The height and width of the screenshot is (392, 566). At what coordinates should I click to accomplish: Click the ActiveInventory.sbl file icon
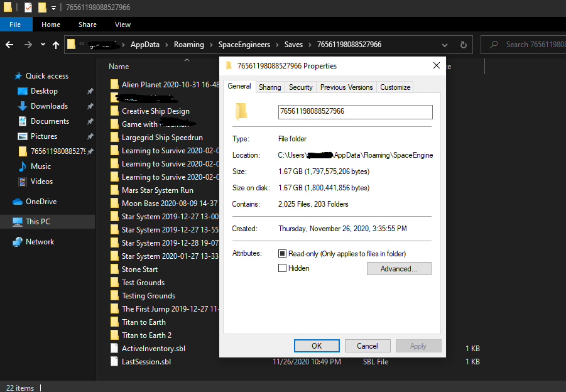[114, 349]
